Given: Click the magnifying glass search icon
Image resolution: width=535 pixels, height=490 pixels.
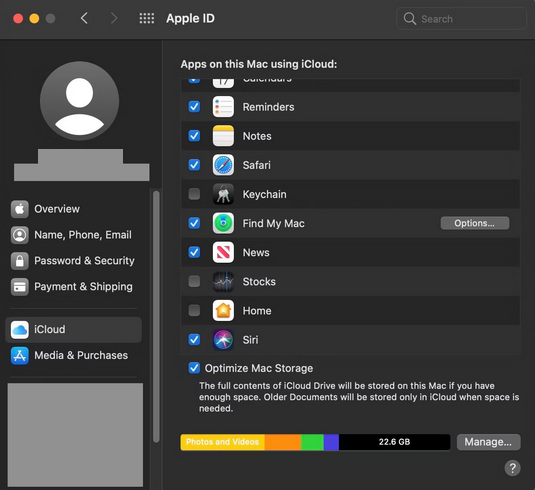Looking at the screenshot, I should pos(409,19).
